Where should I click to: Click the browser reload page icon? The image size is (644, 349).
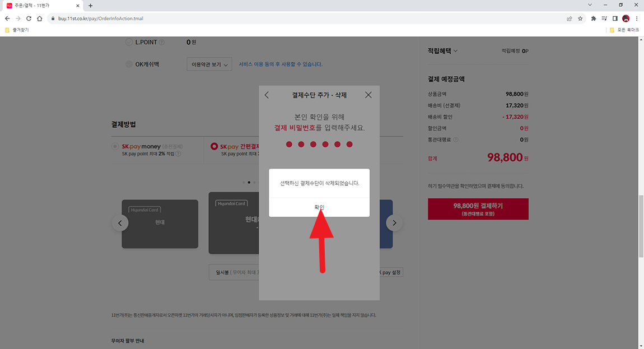(x=29, y=18)
